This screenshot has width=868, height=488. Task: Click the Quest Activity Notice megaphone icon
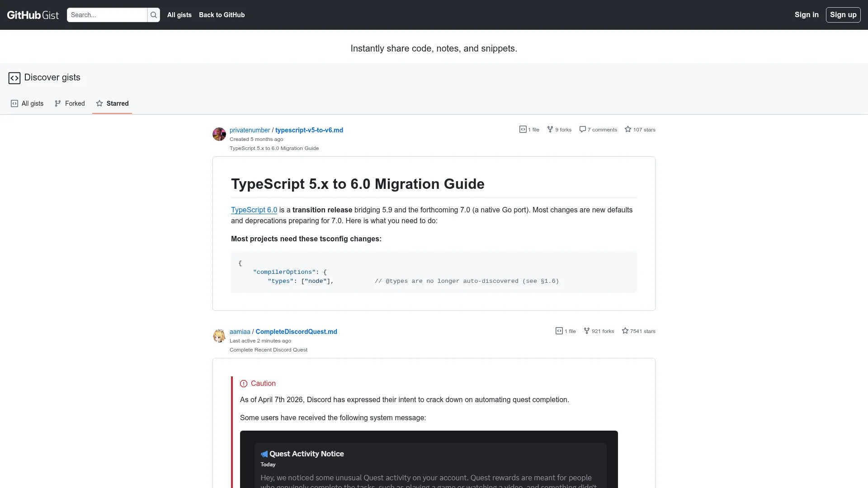tap(264, 454)
